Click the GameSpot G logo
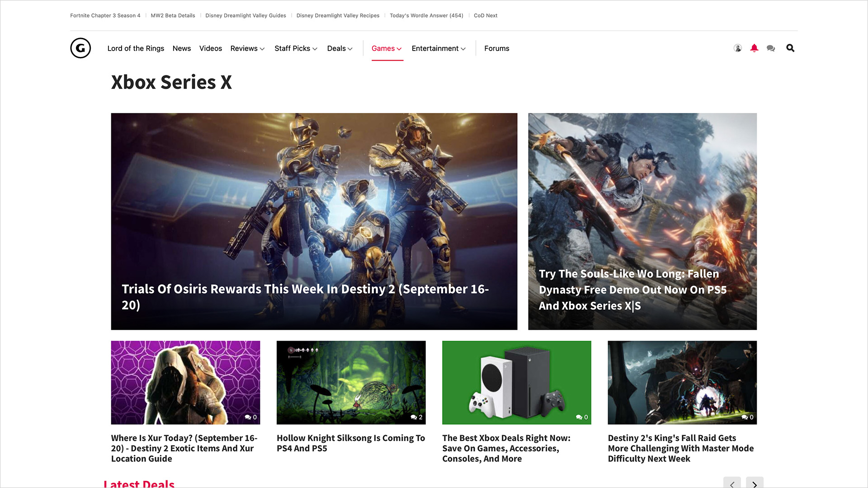Screen dimensions: 868x488 pyautogui.click(x=80, y=48)
